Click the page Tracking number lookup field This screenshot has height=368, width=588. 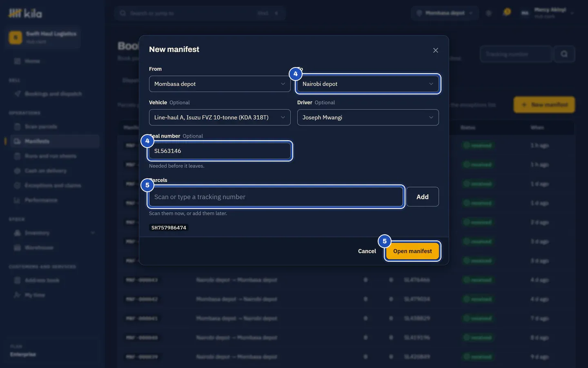516,54
